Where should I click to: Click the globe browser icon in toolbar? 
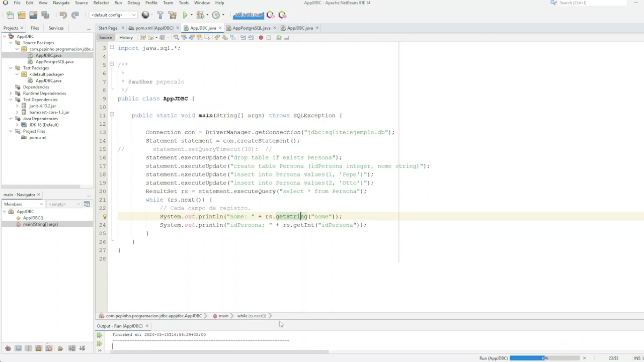pyautogui.click(x=145, y=15)
